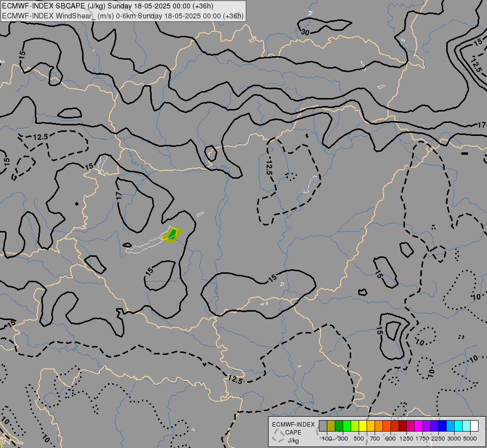Click the SBCAPE title line in header
487x448 pixels.
click(107, 6)
